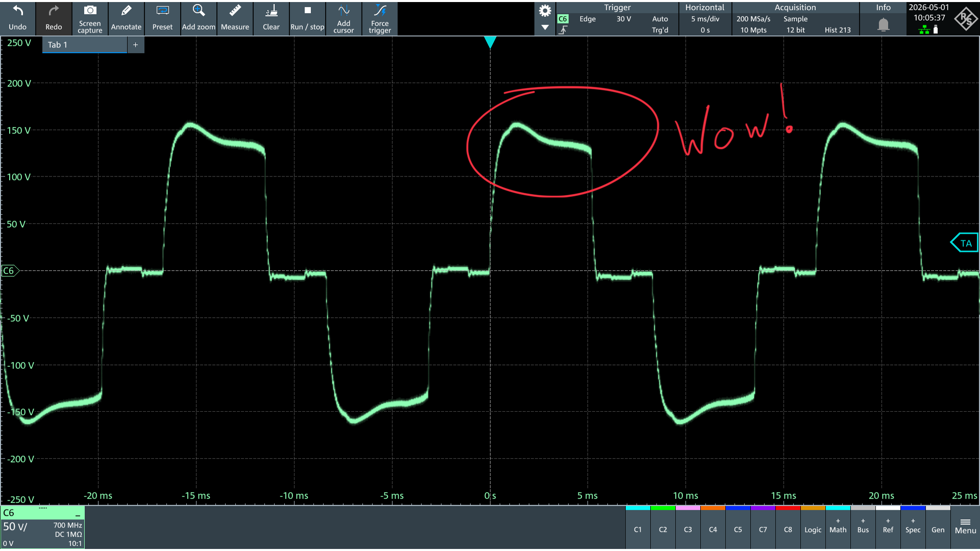This screenshot has width=980, height=551.
Task: Click the Sample acquisition mode label
Action: click(796, 19)
